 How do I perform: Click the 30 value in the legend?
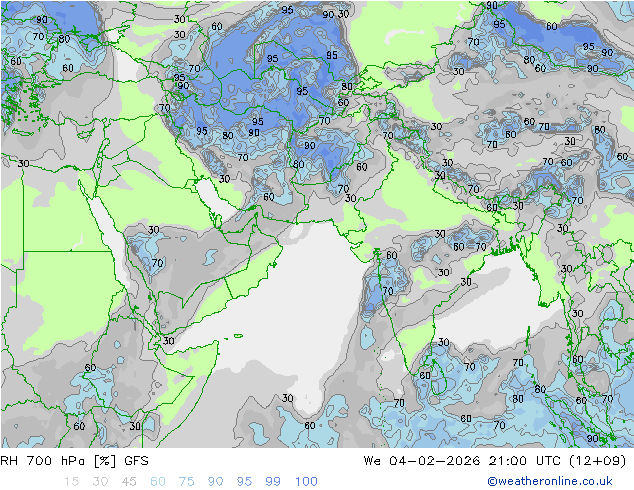click(x=100, y=482)
